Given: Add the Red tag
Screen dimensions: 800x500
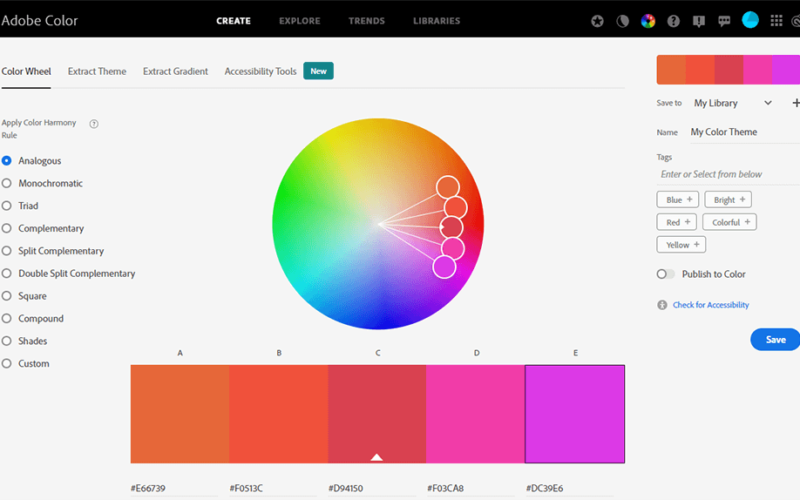Looking at the screenshot, I should tap(677, 222).
